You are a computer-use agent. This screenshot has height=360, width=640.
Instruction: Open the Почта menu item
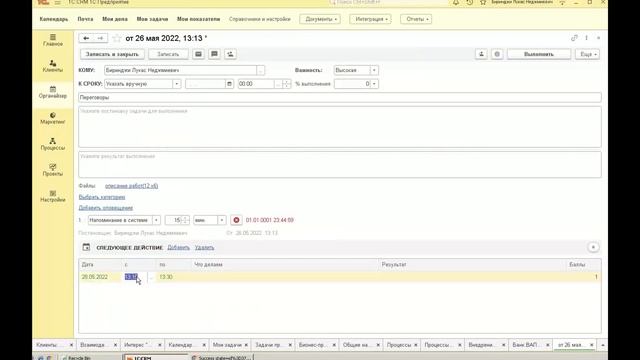coord(85,19)
